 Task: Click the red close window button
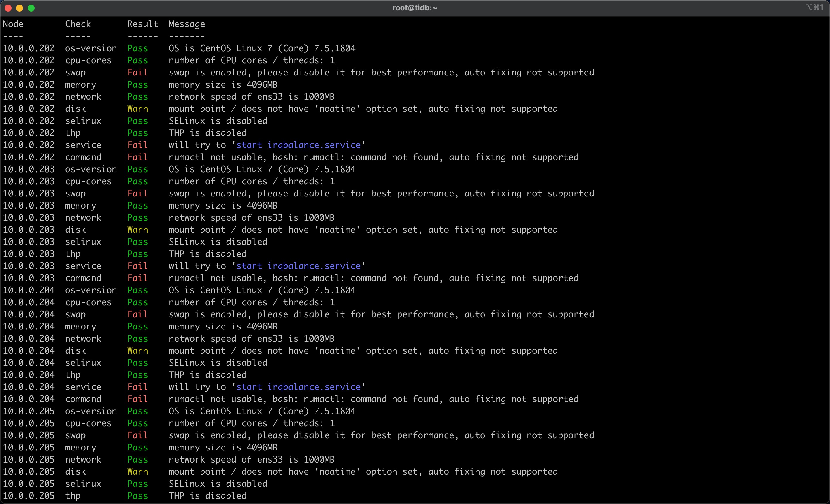point(8,8)
